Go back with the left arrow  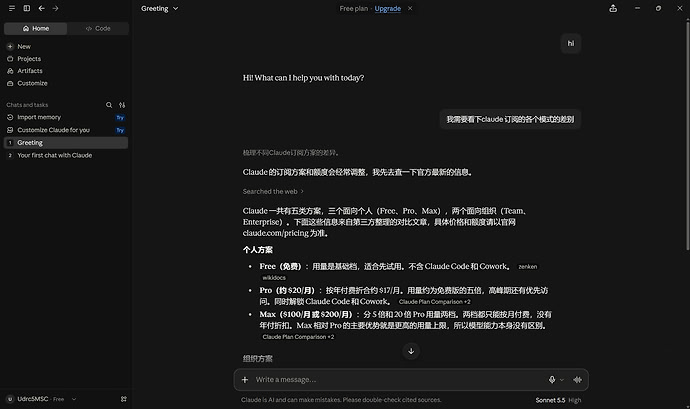pyautogui.click(x=41, y=8)
